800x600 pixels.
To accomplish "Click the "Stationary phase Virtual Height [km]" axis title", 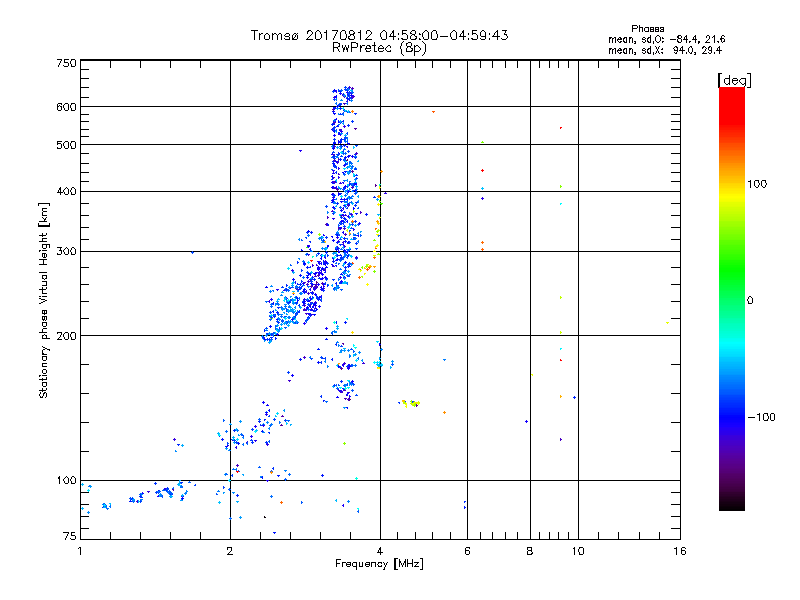I will pos(44,300).
